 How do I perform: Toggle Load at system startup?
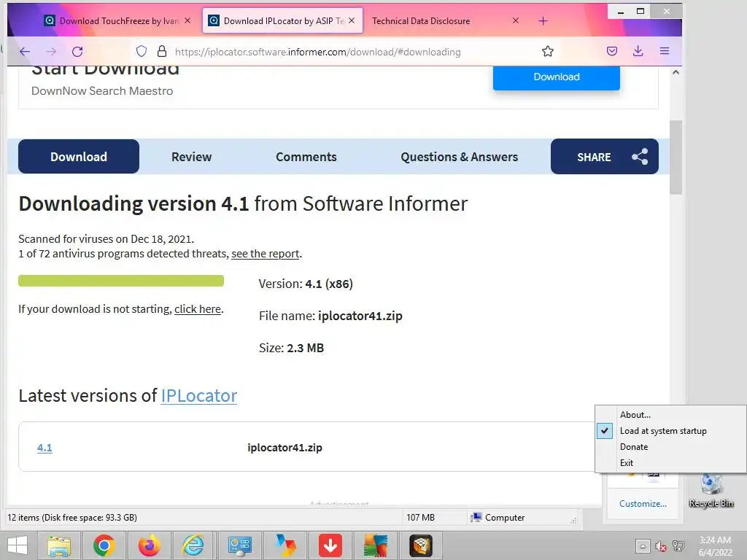pos(671,431)
